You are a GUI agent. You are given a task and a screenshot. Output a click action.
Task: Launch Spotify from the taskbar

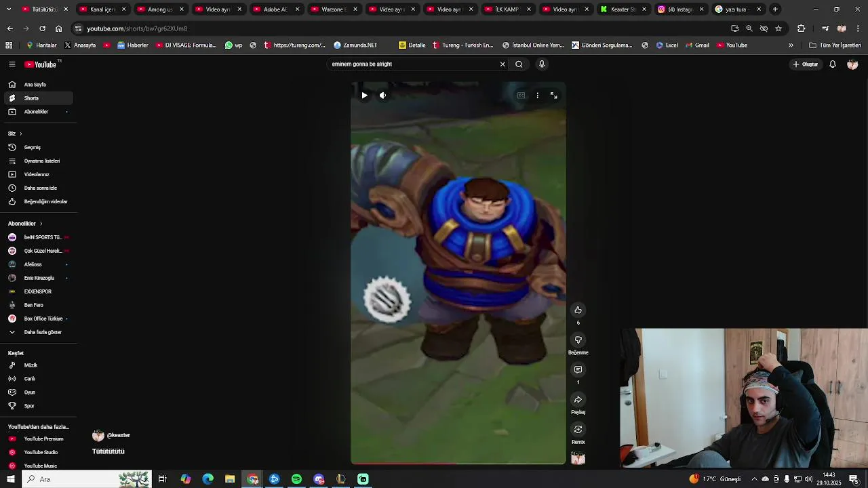click(296, 479)
